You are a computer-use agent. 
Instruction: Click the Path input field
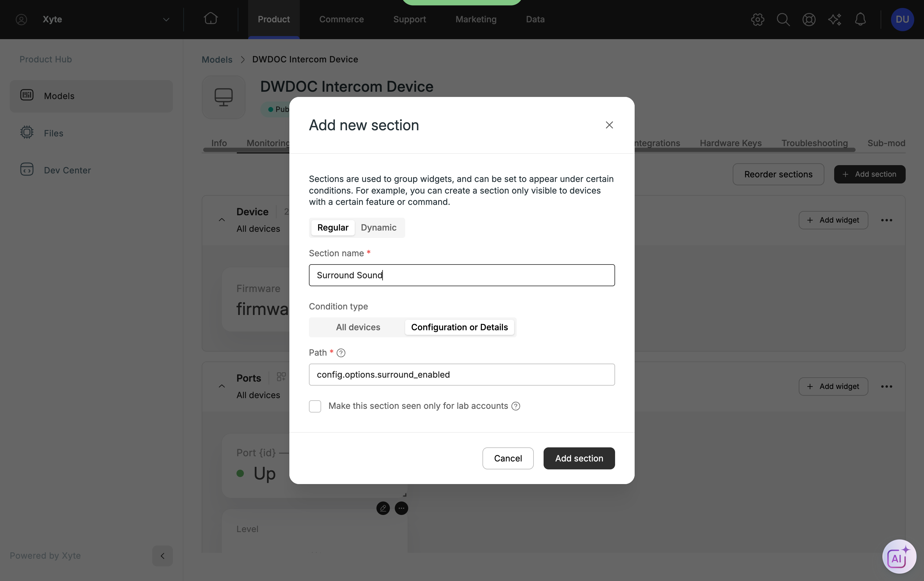[x=462, y=375]
